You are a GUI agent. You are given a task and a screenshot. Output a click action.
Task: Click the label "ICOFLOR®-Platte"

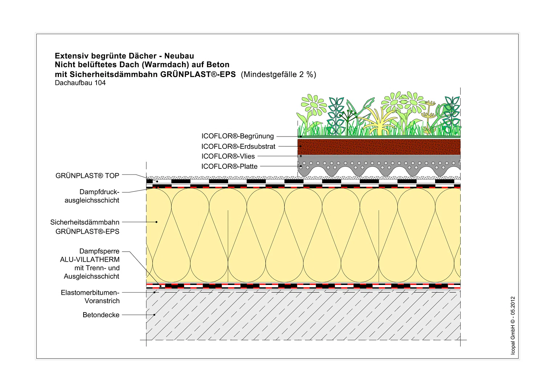[230, 167]
